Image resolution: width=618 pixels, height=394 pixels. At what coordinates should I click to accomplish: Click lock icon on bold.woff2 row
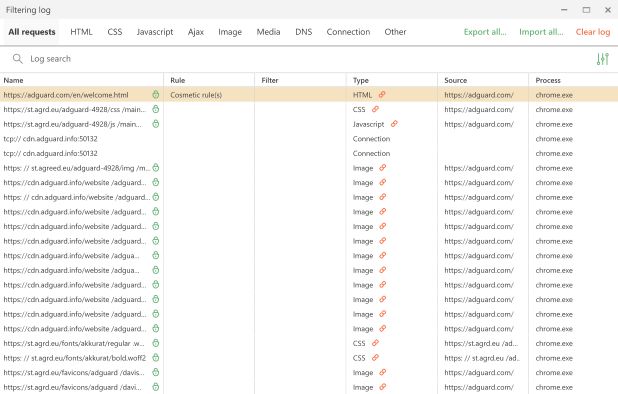click(x=156, y=358)
